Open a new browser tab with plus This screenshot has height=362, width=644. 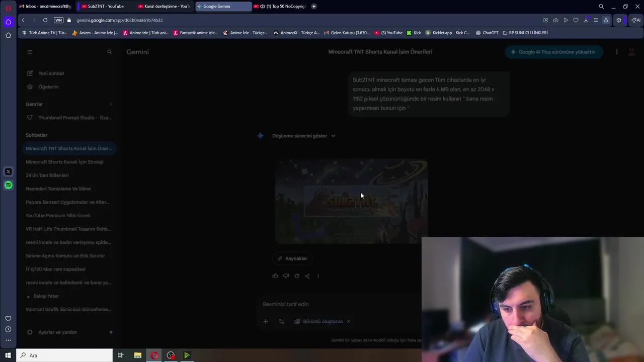(x=314, y=6)
